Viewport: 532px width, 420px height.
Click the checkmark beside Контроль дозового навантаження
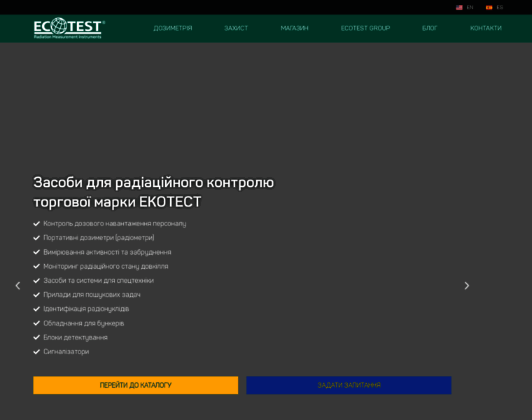click(36, 223)
